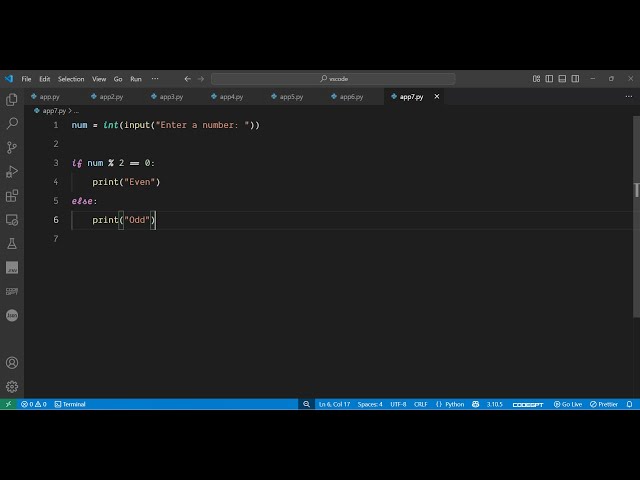Screen dimensions: 640x480
Task: Open the Explorer view in activity bar
Action: point(12,99)
